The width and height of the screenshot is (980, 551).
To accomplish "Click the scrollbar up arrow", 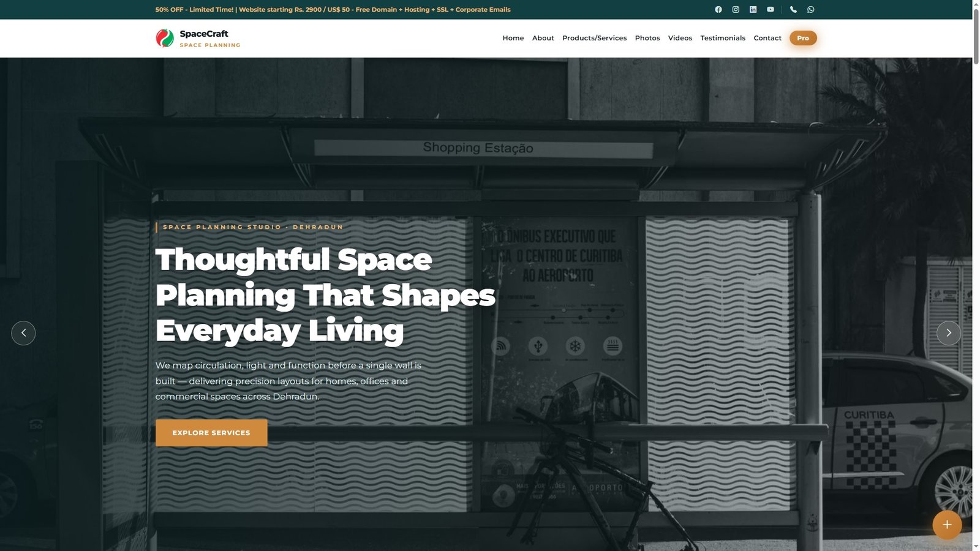I will coord(976,4).
